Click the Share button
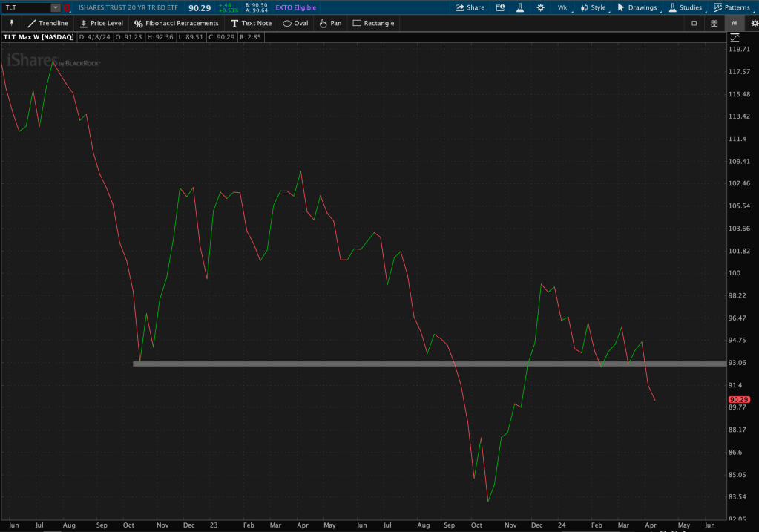Image resolution: width=759 pixels, height=532 pixels. (470, 7)
